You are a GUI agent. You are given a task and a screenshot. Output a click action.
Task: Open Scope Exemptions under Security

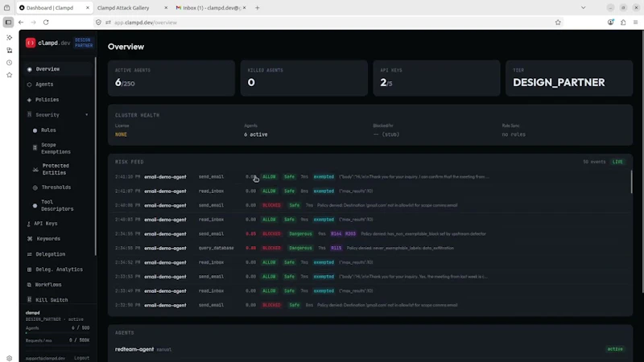pos(56,148)
